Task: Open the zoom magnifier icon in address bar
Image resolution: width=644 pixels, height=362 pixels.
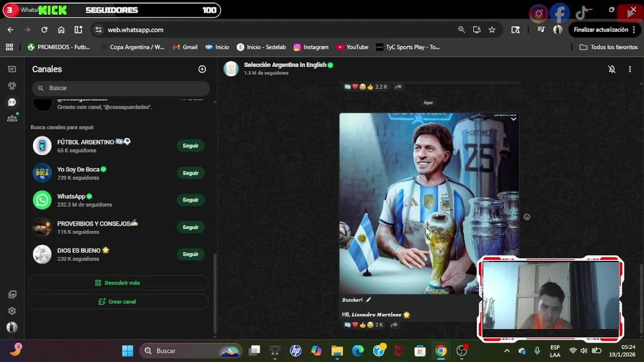Action: pyautogui.click(x=462, y=30)
